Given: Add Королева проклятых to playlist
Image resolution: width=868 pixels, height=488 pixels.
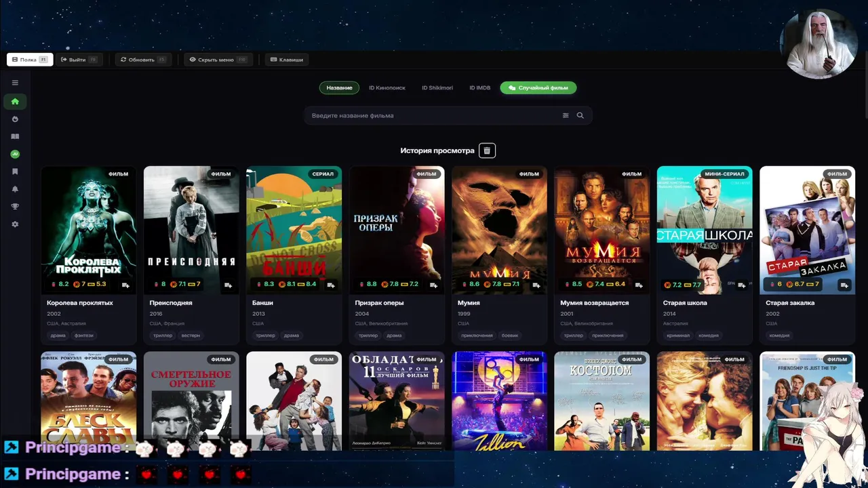Looking at the screenshot, I should 125,285.
